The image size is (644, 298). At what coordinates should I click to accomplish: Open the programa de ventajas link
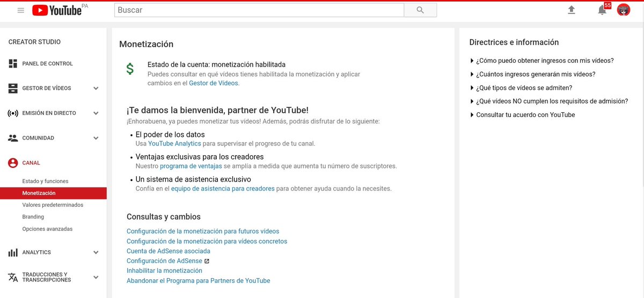pos(191,166)
